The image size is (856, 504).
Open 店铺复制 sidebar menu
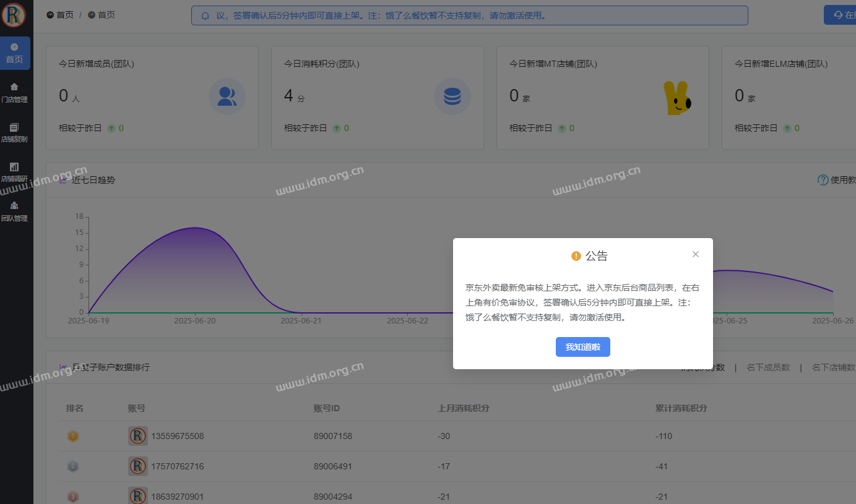point(14,132)
